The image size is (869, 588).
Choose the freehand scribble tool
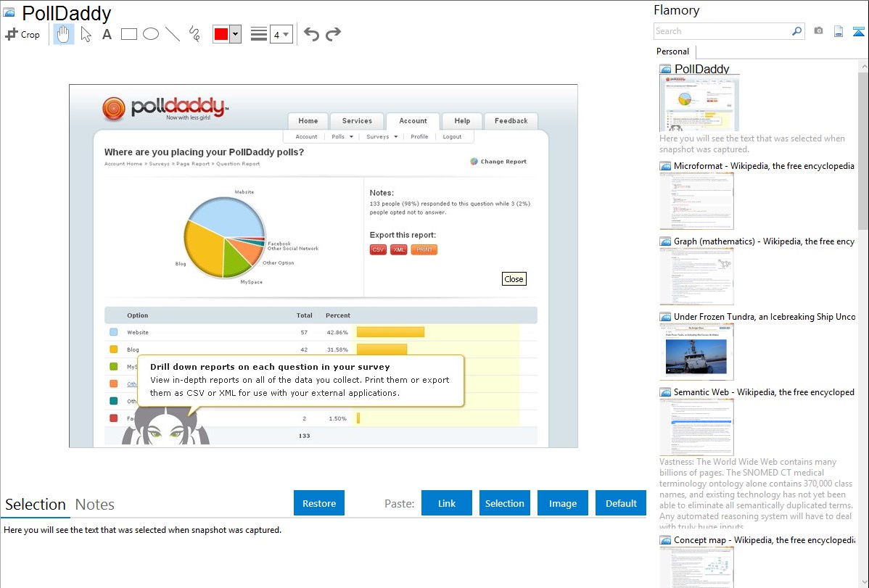(194, 34)
